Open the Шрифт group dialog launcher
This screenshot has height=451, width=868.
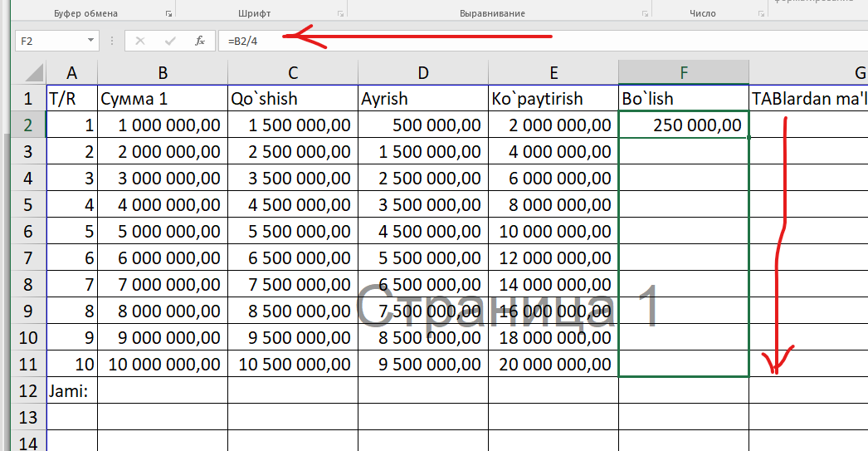coord(340,14)
